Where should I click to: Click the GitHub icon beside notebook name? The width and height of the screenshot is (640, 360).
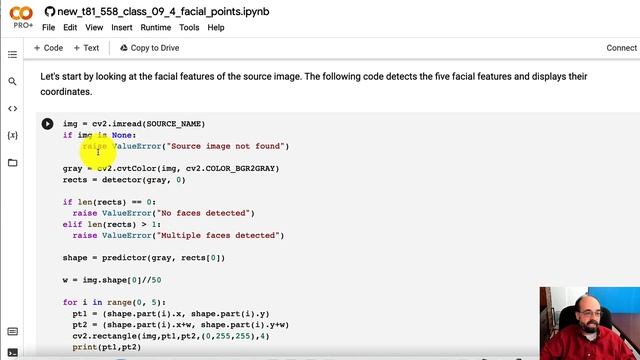[50, 11]
